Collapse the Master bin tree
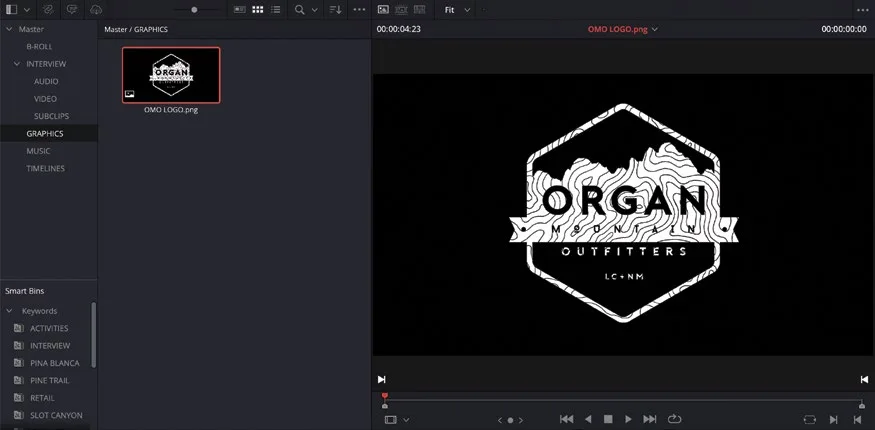This screenshot has height=430, width=875. 9,29
